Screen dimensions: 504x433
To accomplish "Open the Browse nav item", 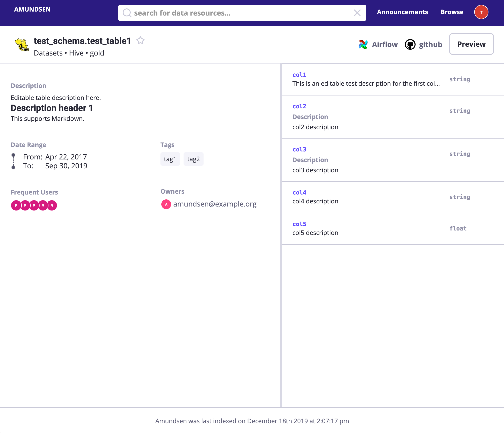I will (x=452, y=12).
